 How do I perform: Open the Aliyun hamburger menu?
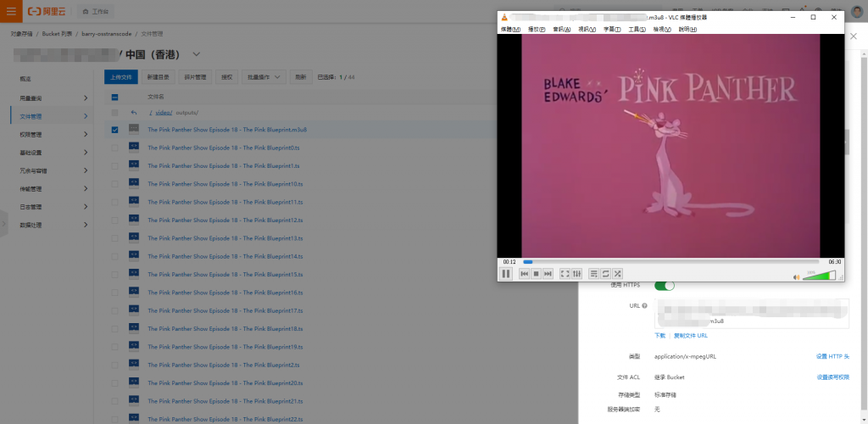11,11
